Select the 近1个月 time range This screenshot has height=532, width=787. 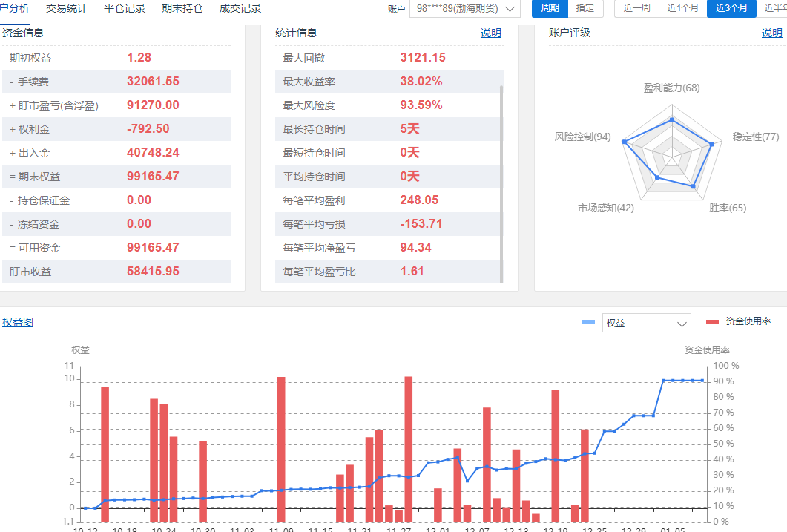(682, 9)
